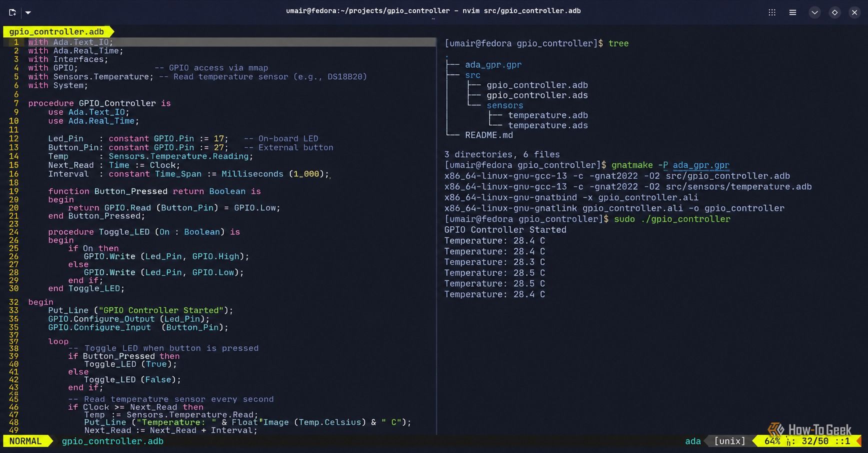Click the gnatlink output line

pyautogui.click(x=614, y=208)
